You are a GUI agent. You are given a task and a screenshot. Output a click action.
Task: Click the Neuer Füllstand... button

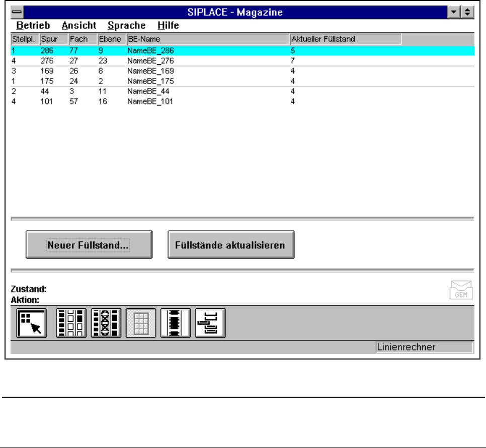tap(89, 245)
